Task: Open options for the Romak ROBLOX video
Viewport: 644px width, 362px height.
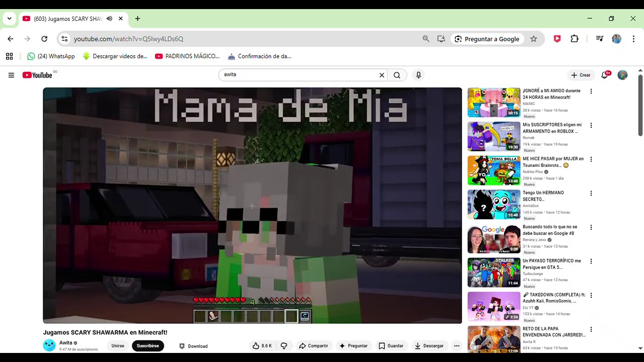Action: click(x=591, y=125)
